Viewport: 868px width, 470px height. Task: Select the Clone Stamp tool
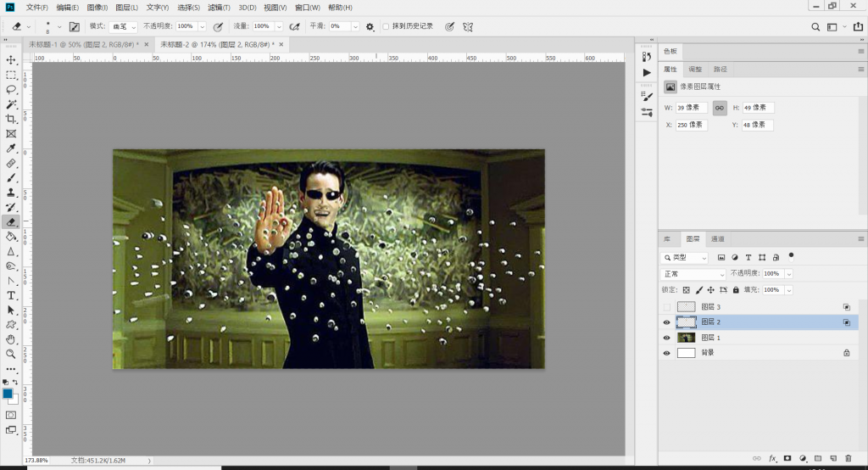tap(10, 193)
